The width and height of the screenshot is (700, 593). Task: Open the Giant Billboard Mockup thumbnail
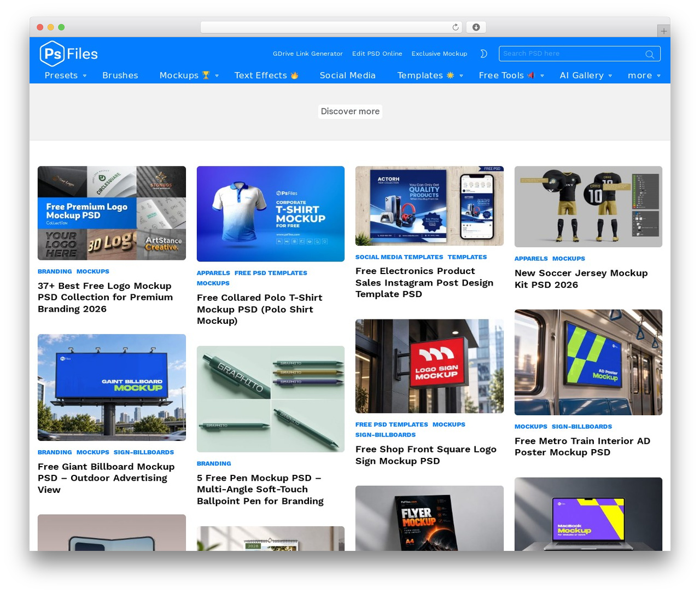click(112, 387)
